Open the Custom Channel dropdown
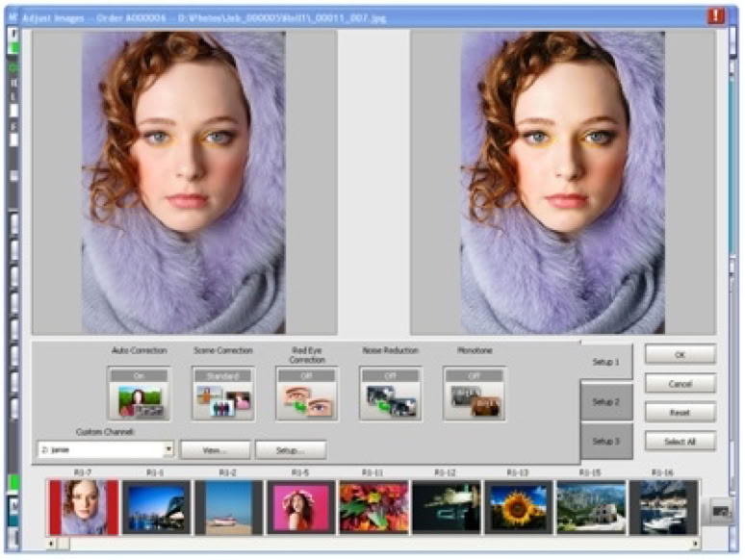 [168, 449]
